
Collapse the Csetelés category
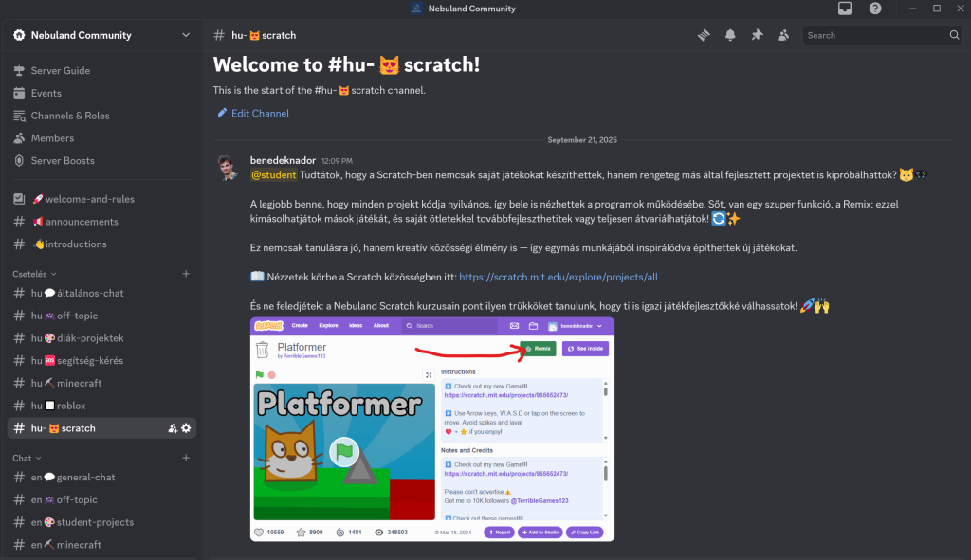[x=34, y=274]
